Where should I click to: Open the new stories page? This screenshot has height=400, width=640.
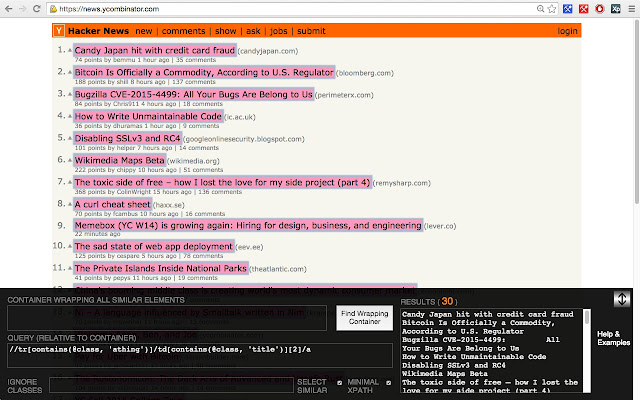coord(144,31)
